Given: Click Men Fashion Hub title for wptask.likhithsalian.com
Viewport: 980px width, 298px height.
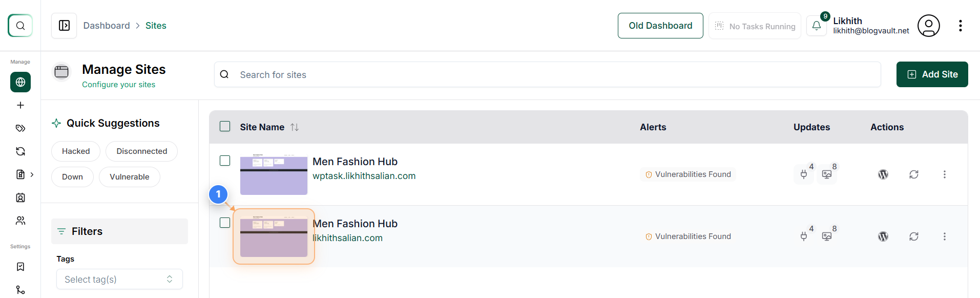Looking at the screenshot, I should [x=355, y=162].
